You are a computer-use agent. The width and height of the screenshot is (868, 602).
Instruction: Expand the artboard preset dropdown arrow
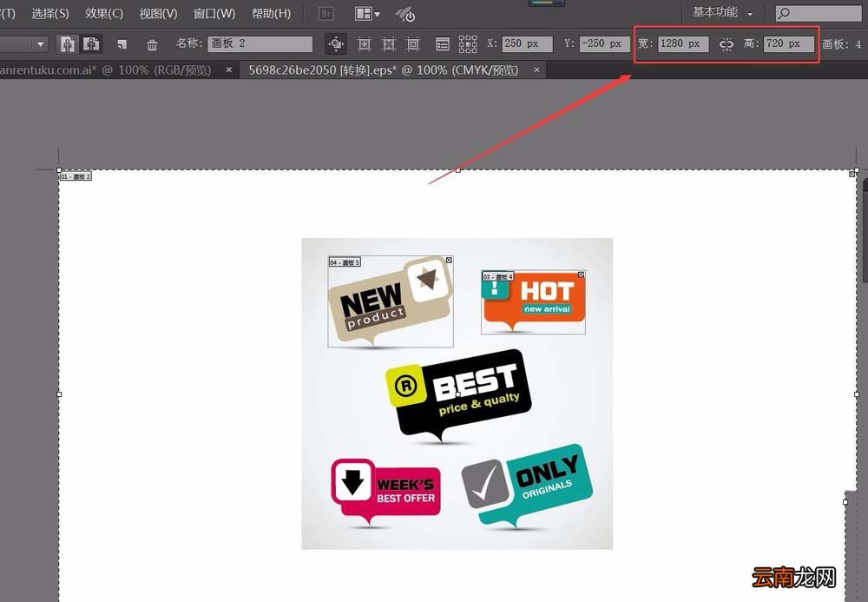click(x=41, y=43)
